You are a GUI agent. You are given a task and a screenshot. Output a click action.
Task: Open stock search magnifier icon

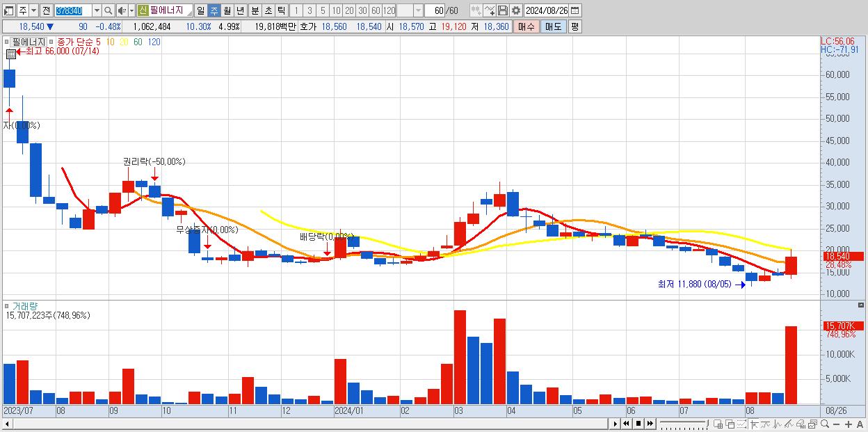point(108,10)
